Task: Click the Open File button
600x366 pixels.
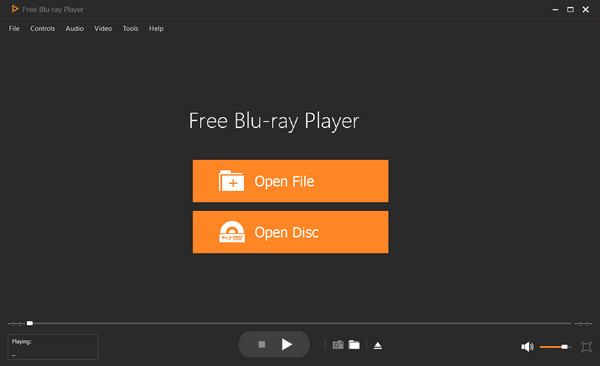Action: pos(290,181)
